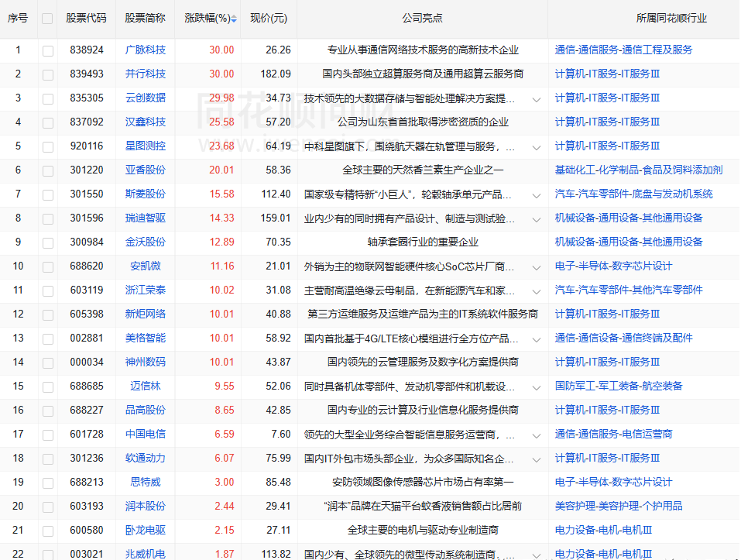
Task: Click 公司亮点 column header
Action: (423, 19)
